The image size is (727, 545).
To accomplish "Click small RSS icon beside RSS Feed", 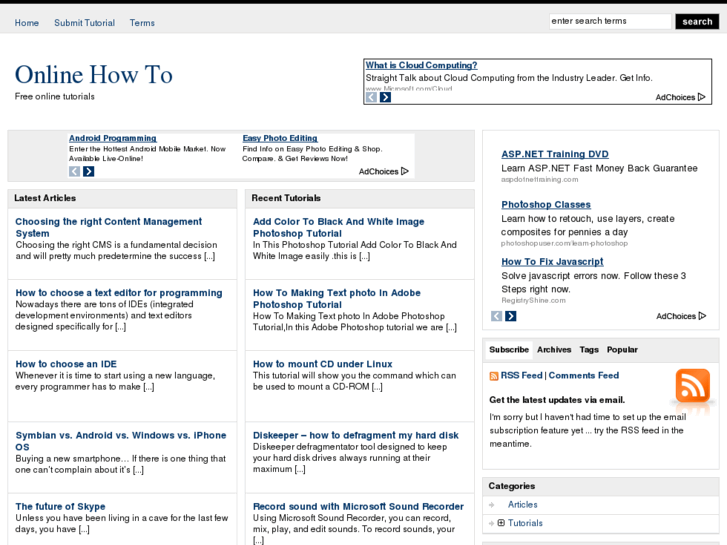I will [494, 376].
